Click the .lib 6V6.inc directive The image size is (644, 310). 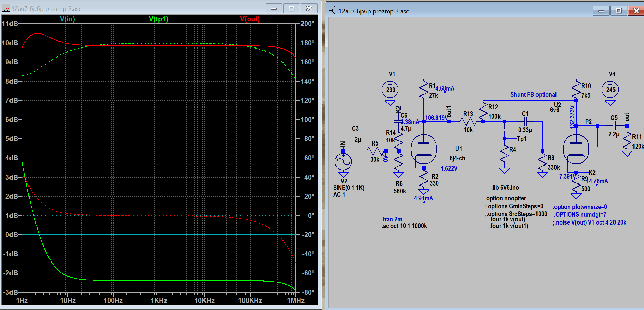click(505, 188)
